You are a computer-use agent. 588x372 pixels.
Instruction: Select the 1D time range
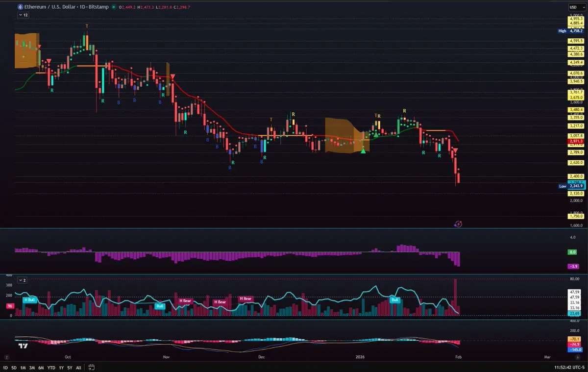pos(5,367)
